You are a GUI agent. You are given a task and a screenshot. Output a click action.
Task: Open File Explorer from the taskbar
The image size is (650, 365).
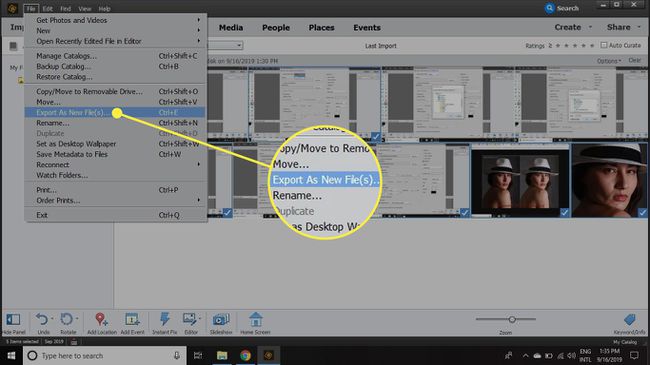[222, 355]
